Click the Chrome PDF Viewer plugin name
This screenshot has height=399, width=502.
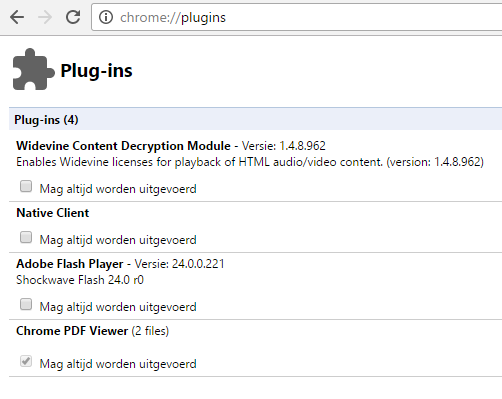72,331
